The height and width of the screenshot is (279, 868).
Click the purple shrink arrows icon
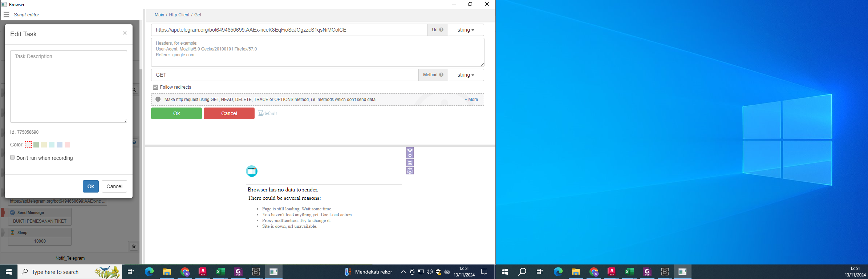(x=410, y=163)
